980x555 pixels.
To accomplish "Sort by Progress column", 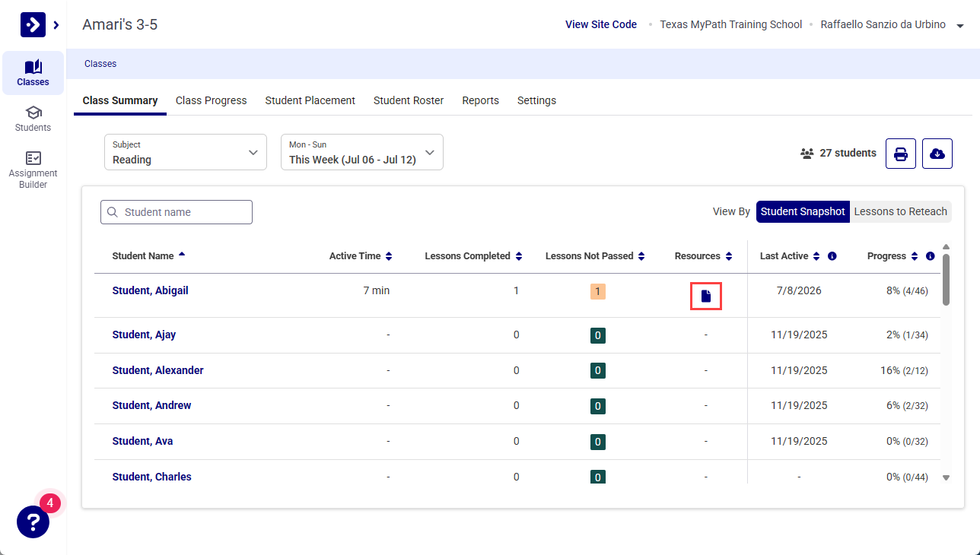I will pyautogui.click(x=914, y=256).
